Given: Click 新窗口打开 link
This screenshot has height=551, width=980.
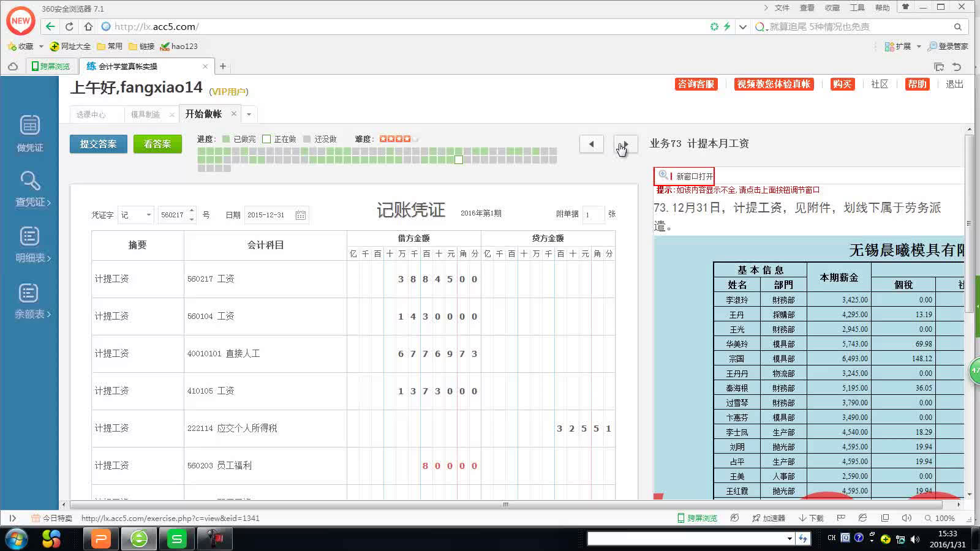Looking at the screenshot, I should (x=695, y=176).
